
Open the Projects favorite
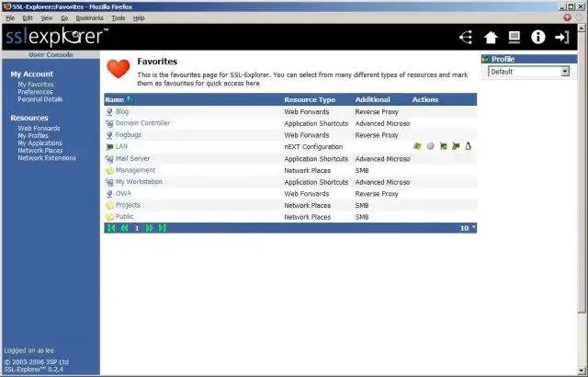(128, 205)
